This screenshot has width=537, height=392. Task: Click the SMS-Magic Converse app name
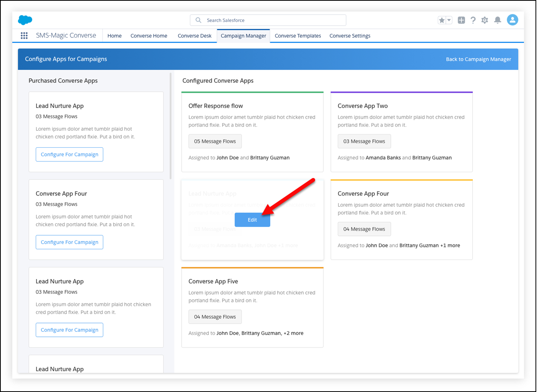[x=66, y=36]
